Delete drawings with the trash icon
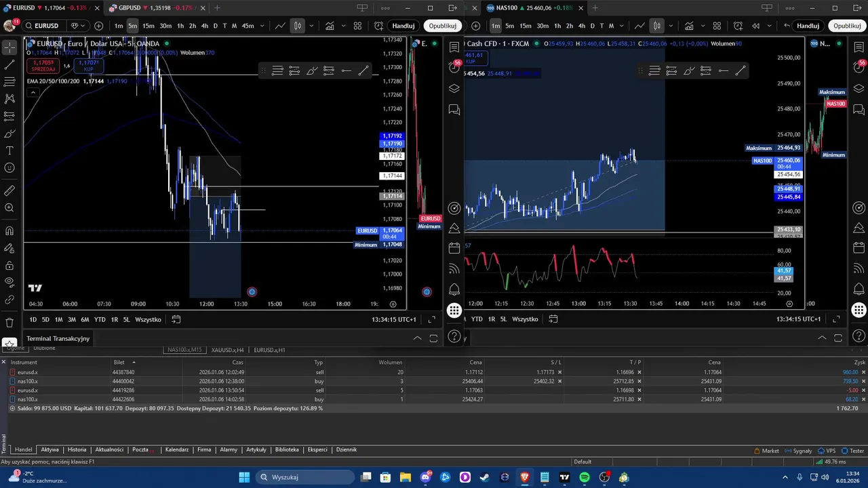The image size is (868, 488). point(9,323)
